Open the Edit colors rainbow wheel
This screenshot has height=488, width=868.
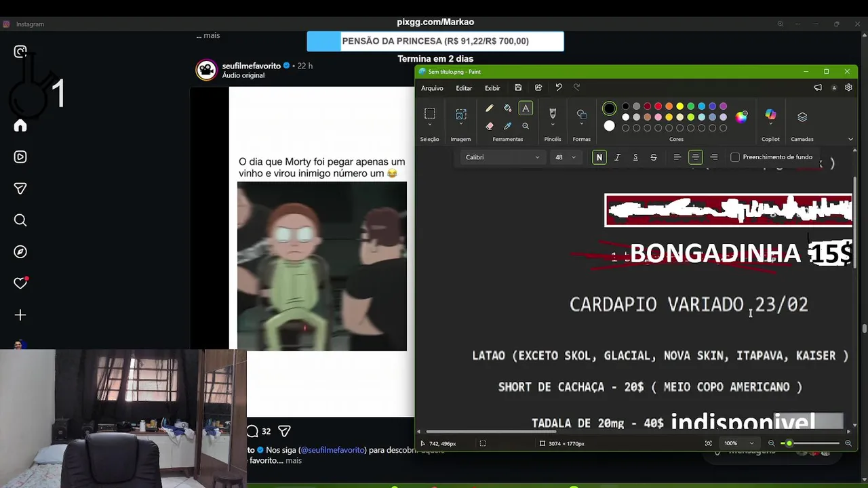(741, 117)
